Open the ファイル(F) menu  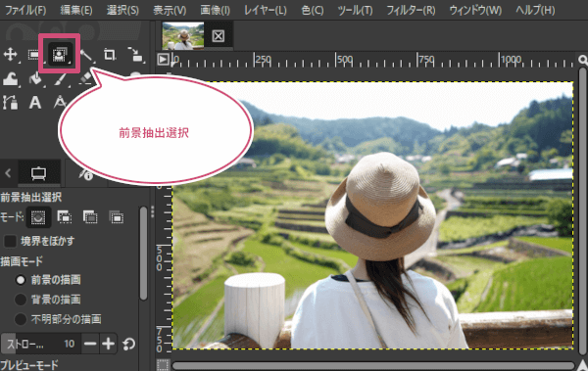25,10
